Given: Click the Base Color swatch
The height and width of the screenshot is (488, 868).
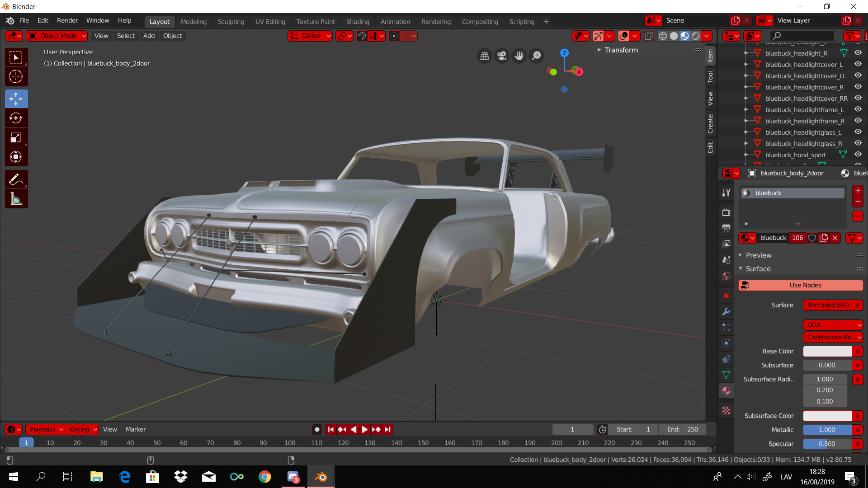Looking at the screenshot, I should click(x=827, y=352).
